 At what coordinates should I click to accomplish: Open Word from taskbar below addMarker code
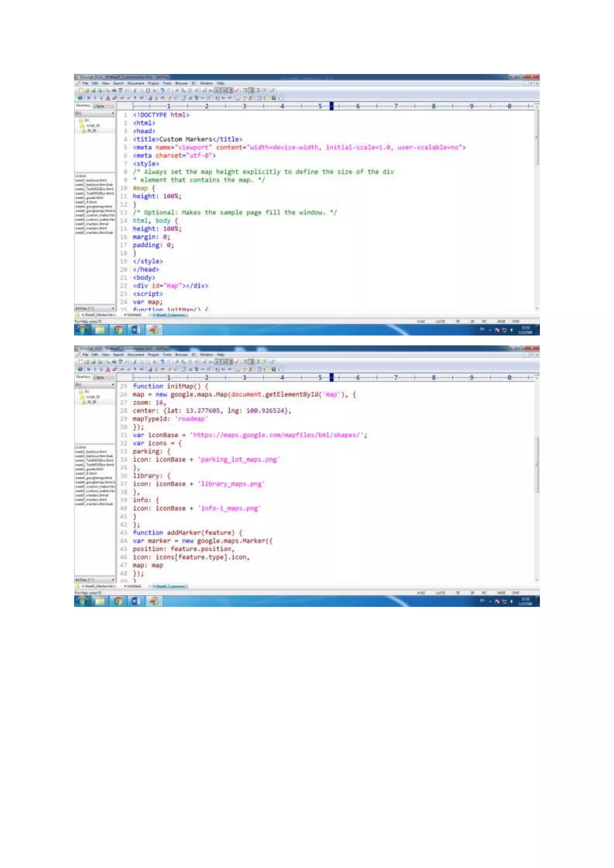pyautogui.click(x=135, y=601)
